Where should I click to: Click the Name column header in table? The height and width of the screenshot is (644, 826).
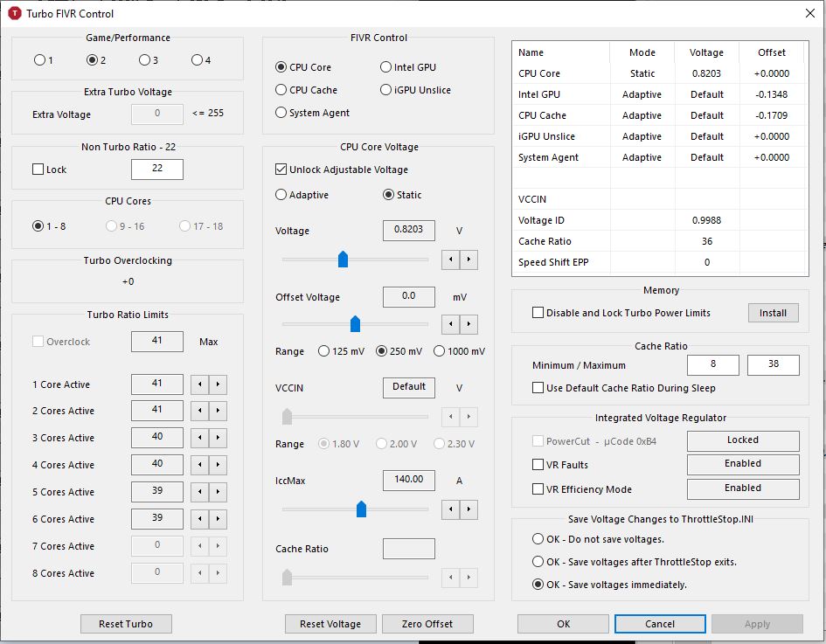pyautogui.click(x=561, y=52)
